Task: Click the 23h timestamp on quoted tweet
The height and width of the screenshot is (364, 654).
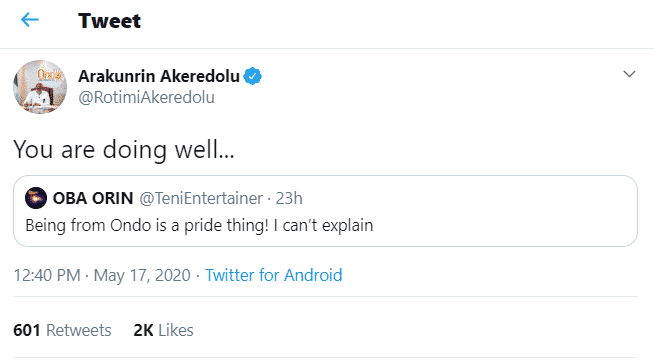Action: pos(289,198)
